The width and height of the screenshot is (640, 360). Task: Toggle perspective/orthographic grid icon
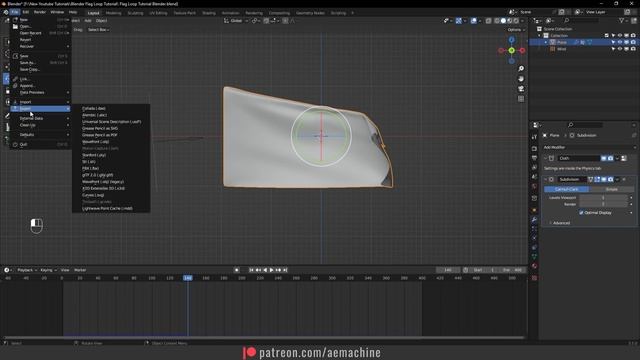(x=521, y=99)
